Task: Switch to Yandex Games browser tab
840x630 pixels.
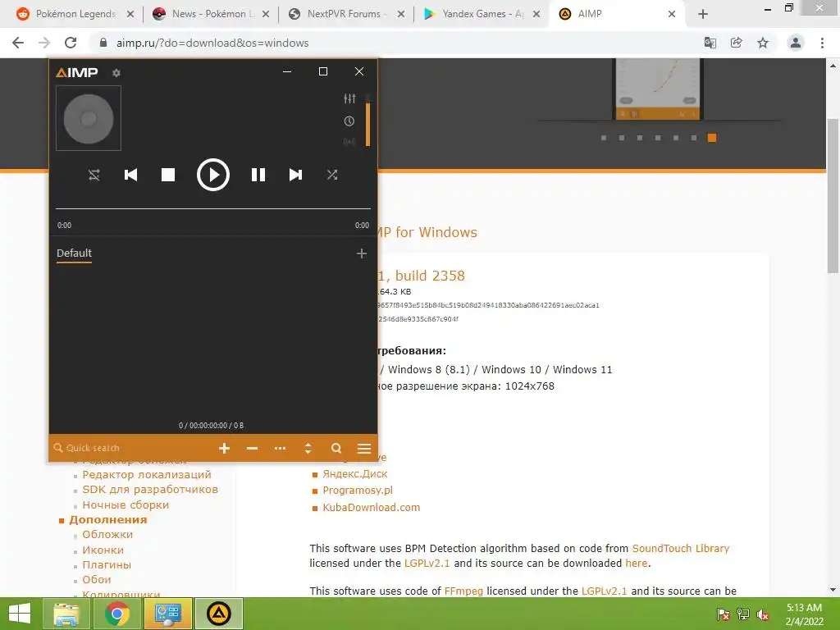Action: point(481,14)
